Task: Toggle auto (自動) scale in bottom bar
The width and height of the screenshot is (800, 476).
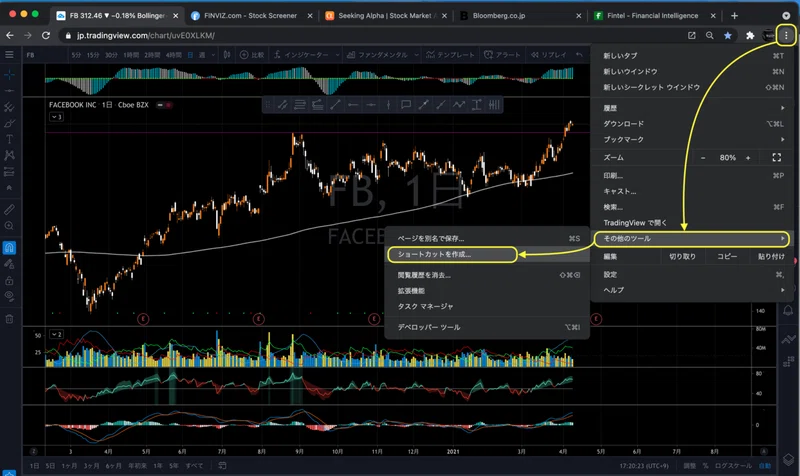Action: (x=764, y=466)
